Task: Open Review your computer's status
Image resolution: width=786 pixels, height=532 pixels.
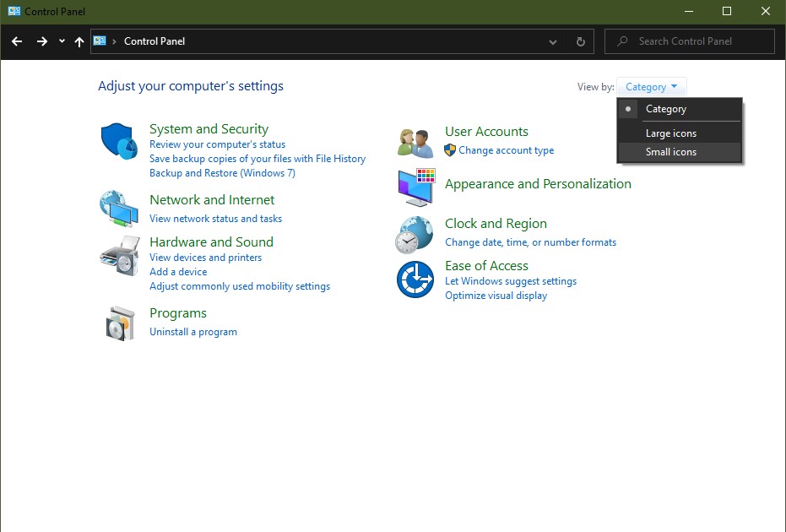Action: (x=218, y=144)
